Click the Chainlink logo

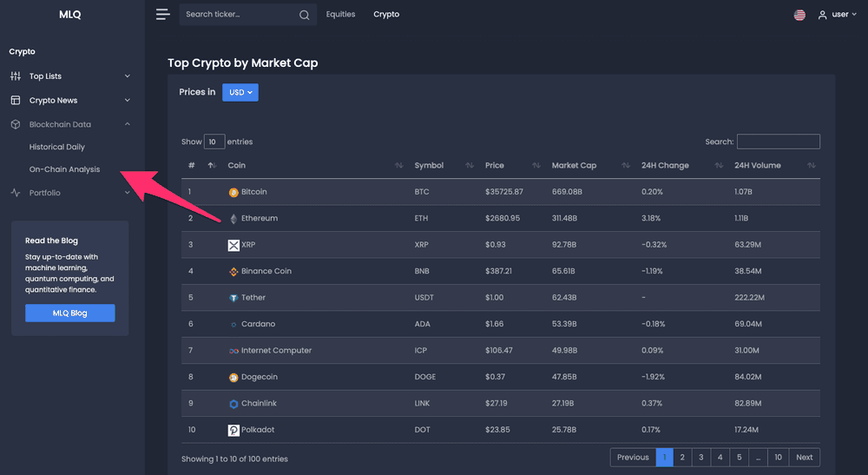[x=233, y=404]
